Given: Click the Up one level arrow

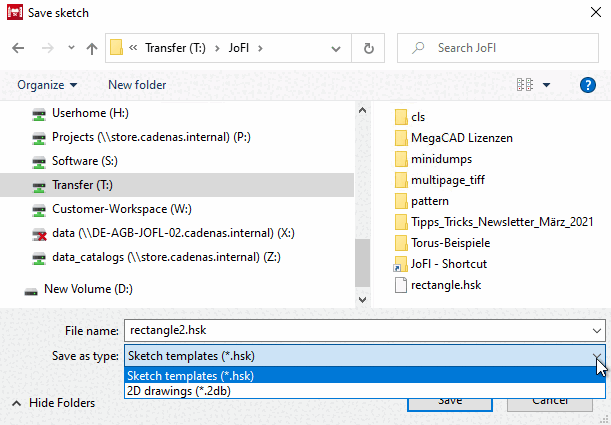Looking at the screenshot, I should coord(92,48).
